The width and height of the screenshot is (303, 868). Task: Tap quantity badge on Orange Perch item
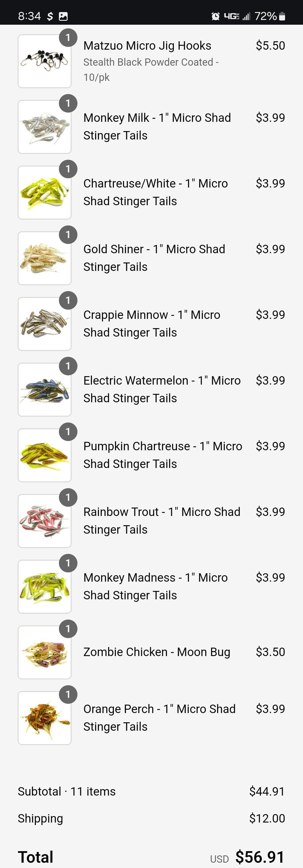tap(68, 695)
